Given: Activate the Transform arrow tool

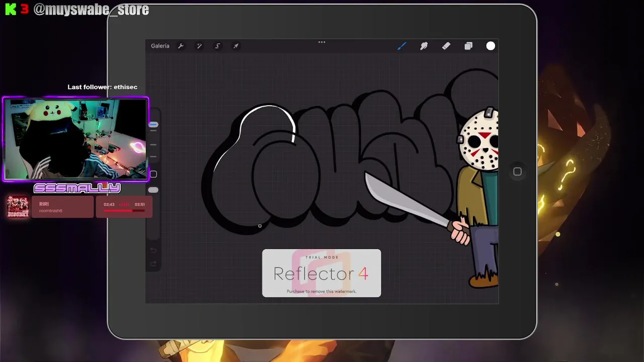Looking at the screenshot, I should [x=235, y=46].
